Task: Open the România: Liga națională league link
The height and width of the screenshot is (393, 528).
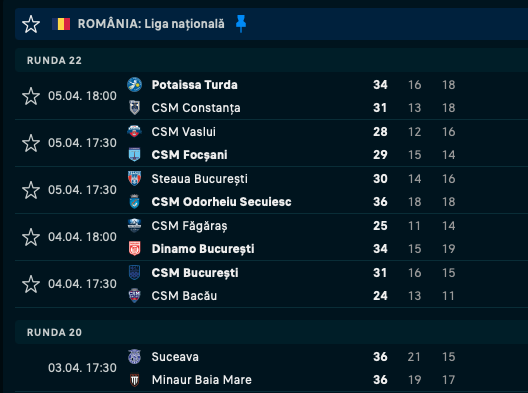Action: point(151,24)
